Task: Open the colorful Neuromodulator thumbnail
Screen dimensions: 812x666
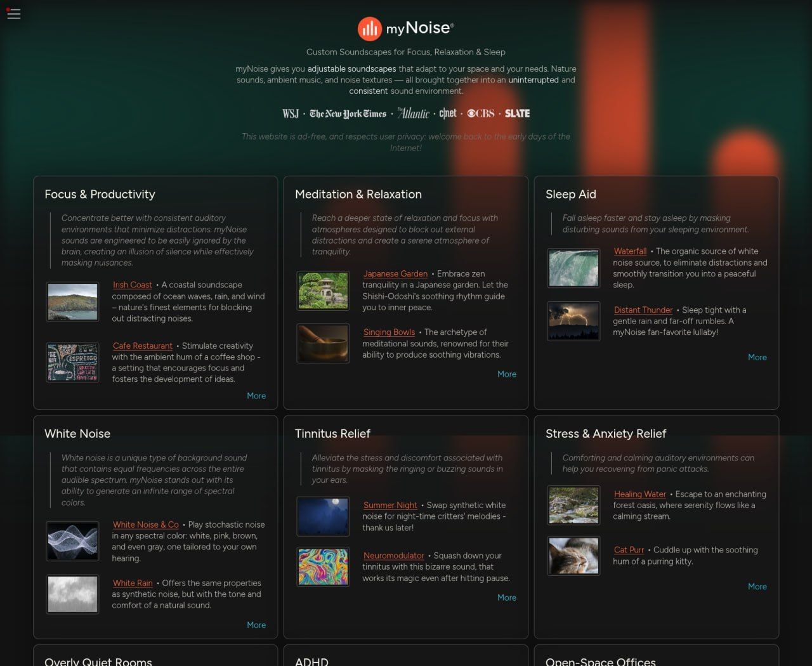Action: (323, 566)
